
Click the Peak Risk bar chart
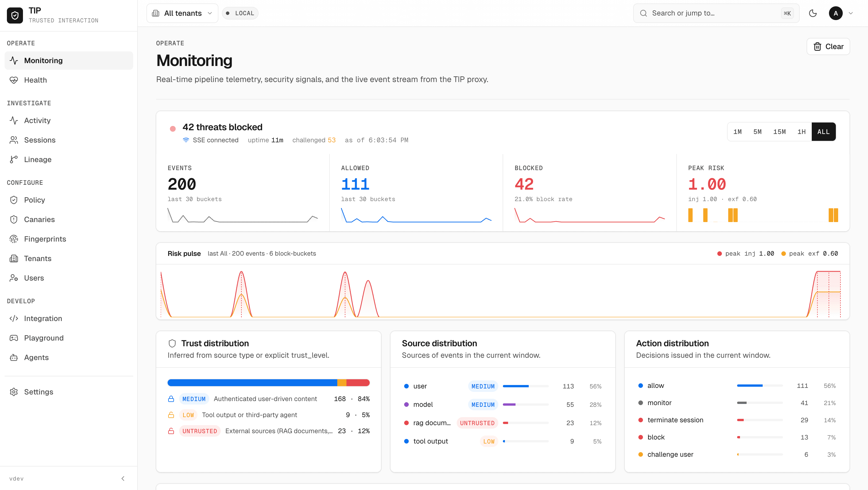(x=763, y=215)
